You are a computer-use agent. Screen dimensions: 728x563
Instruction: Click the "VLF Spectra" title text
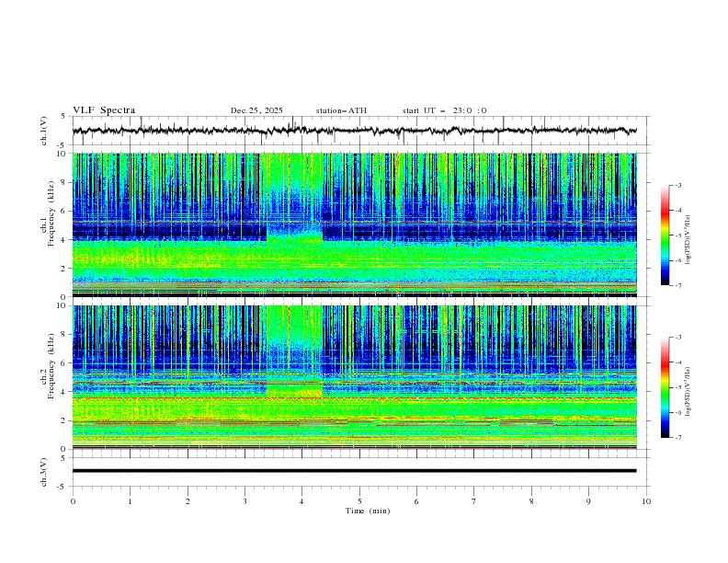tap(104, 110)
